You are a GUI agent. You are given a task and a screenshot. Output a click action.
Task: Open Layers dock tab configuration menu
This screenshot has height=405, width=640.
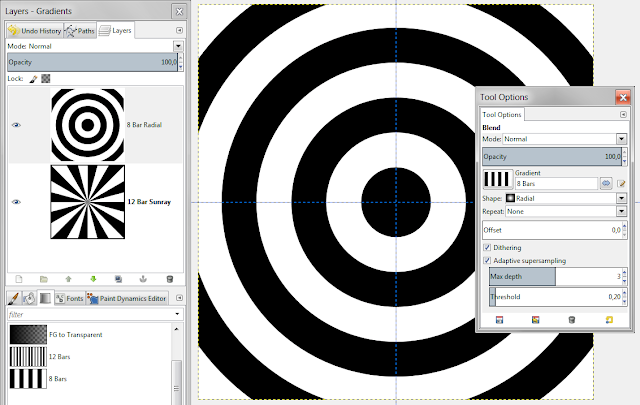click(179, 30)
